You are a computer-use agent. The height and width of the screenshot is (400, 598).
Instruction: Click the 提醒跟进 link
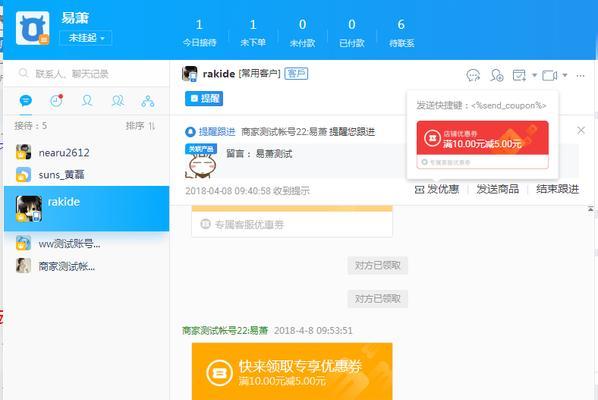217,132
